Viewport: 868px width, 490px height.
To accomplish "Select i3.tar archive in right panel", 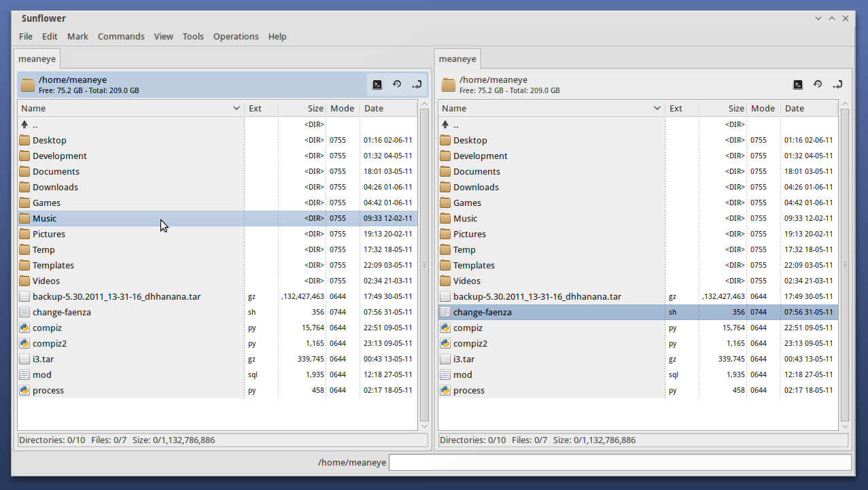I will click(x=464, y=359).
